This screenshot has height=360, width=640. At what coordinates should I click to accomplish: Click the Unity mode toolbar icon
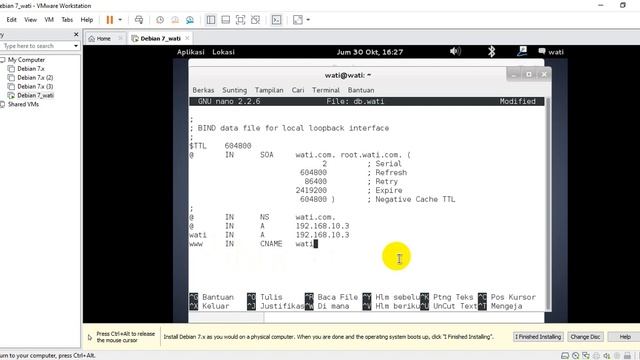point(255,20)
